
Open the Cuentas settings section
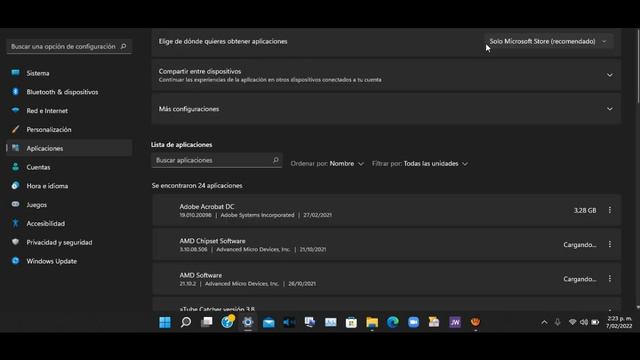[x=69, y=167]
